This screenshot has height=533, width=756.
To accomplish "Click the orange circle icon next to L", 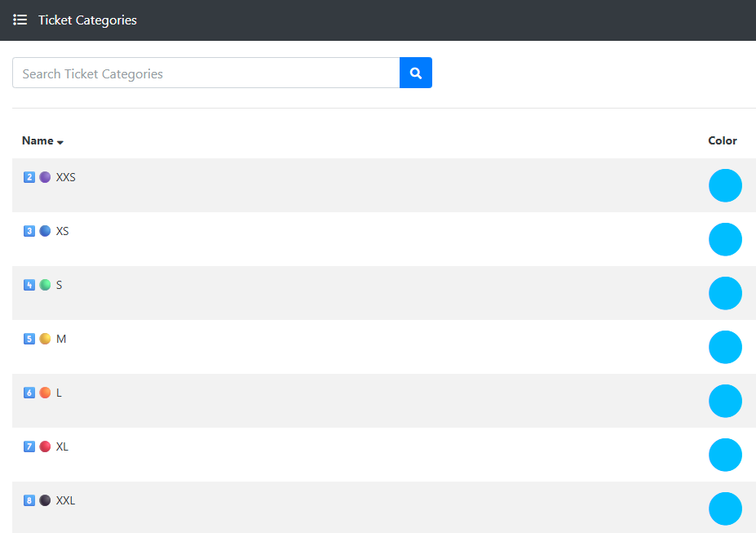I will tap(45, 393).
